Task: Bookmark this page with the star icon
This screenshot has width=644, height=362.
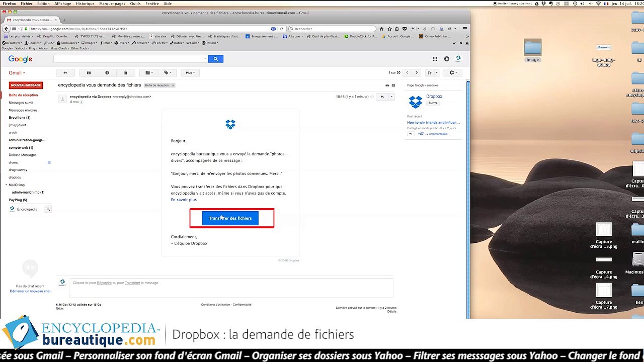Action: tap(389, 29)
